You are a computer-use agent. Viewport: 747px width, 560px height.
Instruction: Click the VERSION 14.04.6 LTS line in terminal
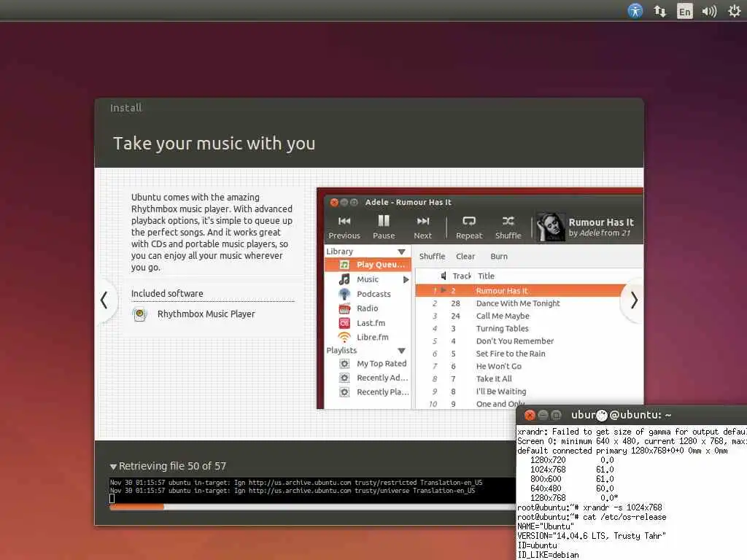(x=592, y=536)
